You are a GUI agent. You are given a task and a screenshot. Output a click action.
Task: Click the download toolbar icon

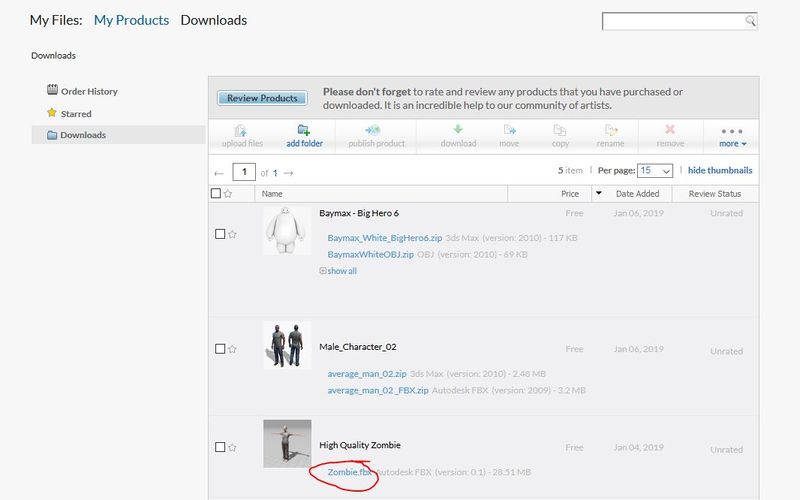pos(458,129)
